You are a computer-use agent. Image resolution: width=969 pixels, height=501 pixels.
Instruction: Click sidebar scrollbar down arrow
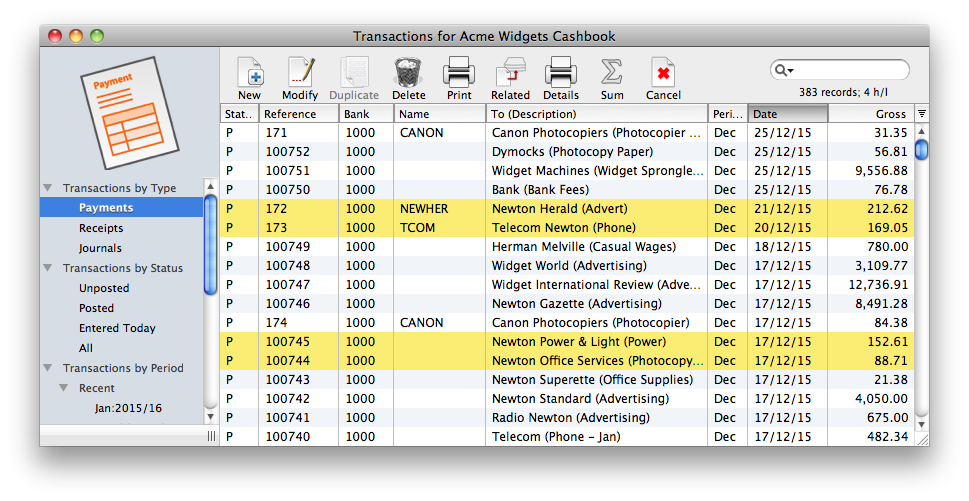point(210,416)
